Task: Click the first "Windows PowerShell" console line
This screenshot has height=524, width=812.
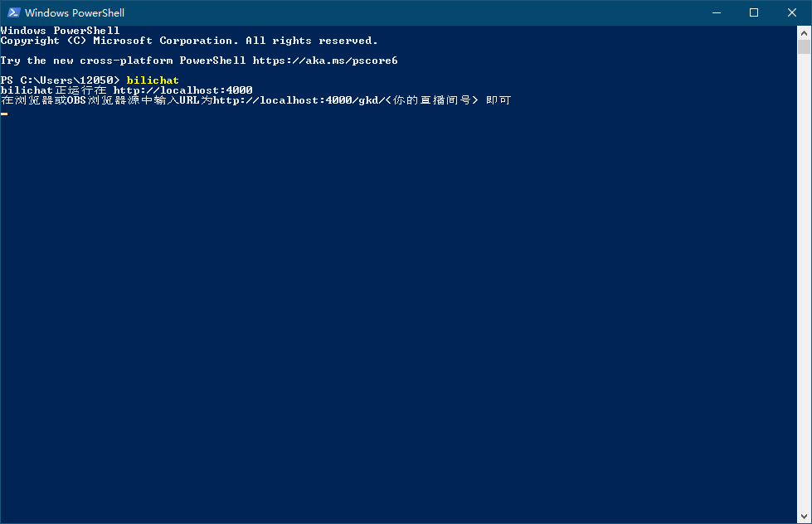Action: [60, 31]
